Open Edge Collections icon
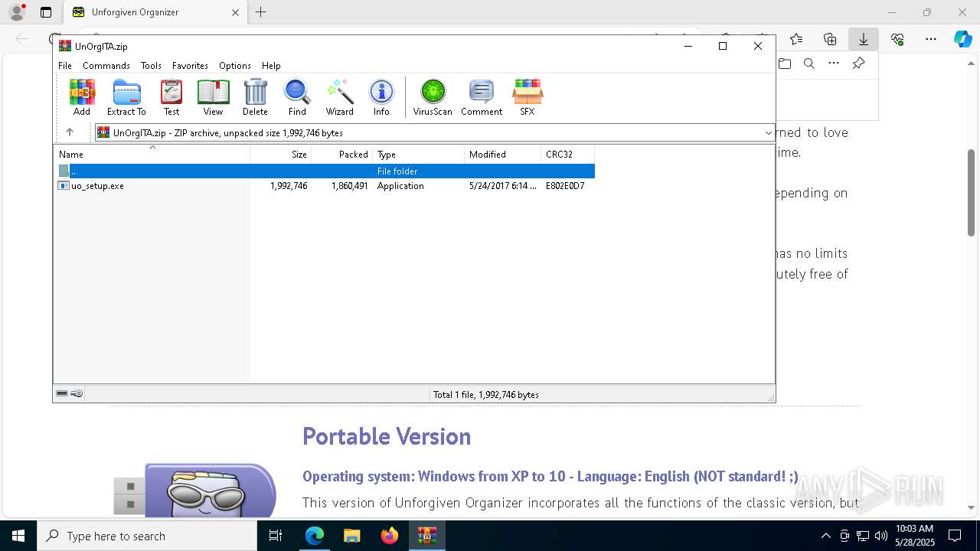Viewport: 980px width, 551px height. tap(830, 39)
